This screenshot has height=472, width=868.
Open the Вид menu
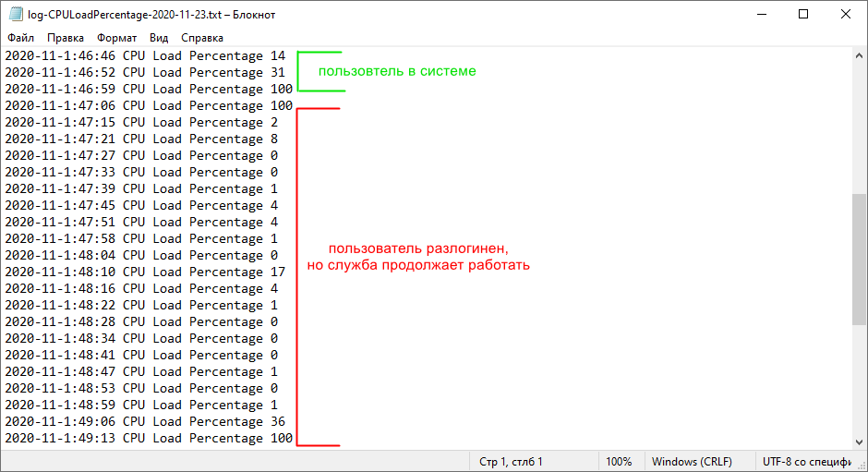159,38
